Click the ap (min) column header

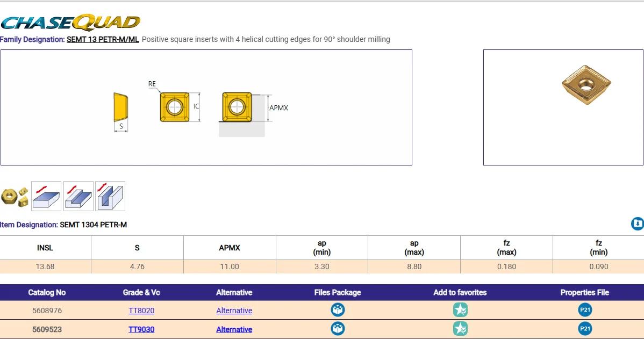click(322, 248)
